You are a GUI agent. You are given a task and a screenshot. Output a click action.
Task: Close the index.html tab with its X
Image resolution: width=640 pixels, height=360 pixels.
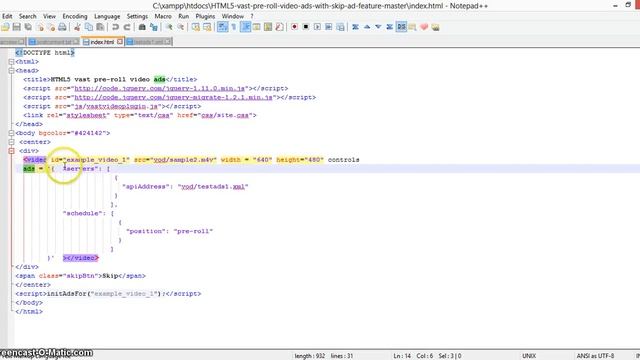point(120,42)
